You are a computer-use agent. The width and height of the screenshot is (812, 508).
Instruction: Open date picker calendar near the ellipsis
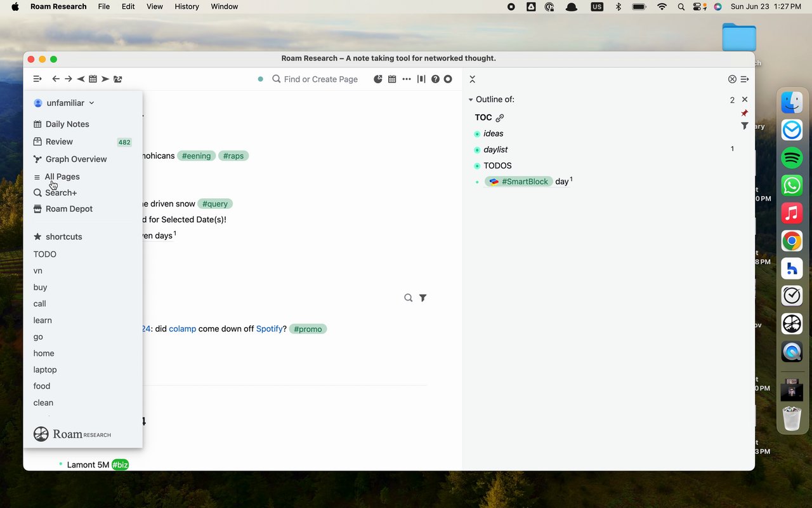[x=392, y=79]
